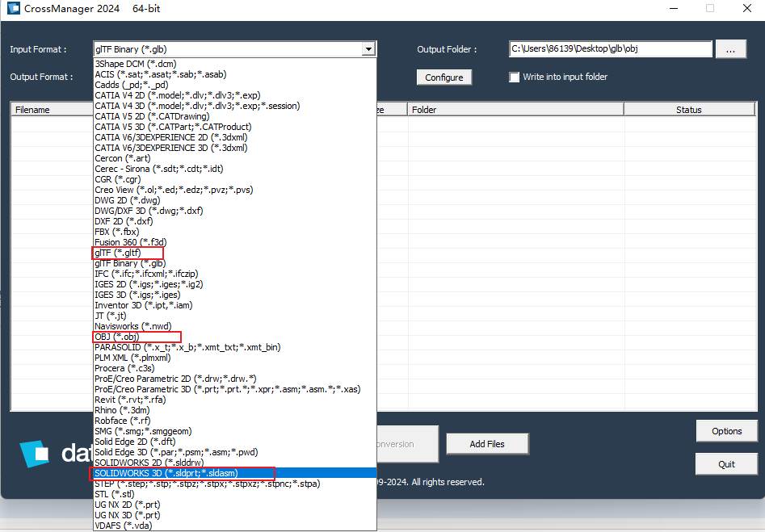Select glTF Binary (*.glb) in list
Image resolution: width=765 pixels, height=532 pixels.
235,263
